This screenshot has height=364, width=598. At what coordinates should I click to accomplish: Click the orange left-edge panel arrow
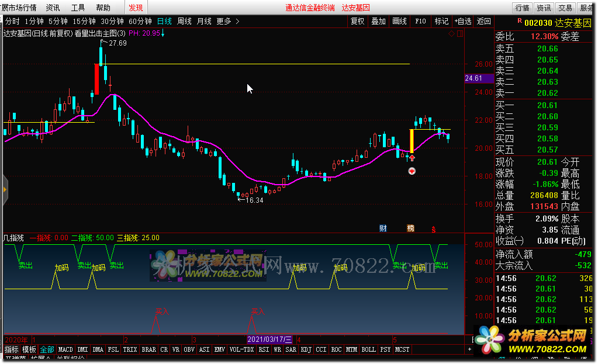coord(5,189)
